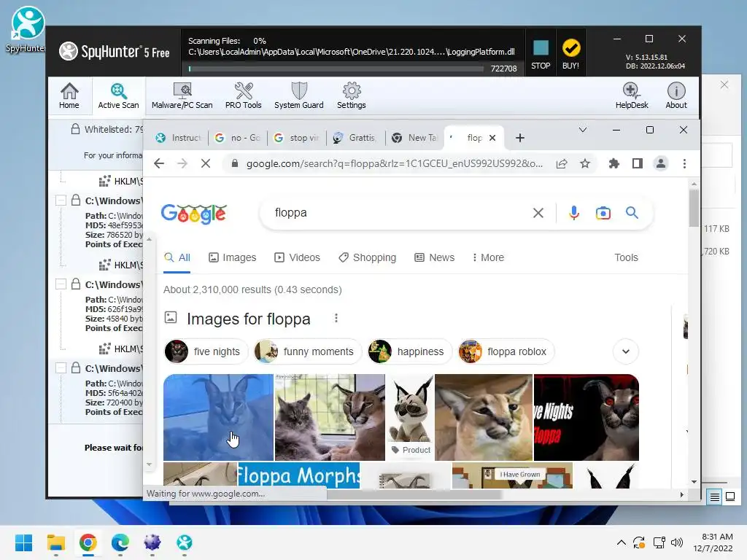Image resolution: width=747 pixels, height=560 pixels.
Task: Select the 'floppa roblox' image chip
Action: point(506,352)
